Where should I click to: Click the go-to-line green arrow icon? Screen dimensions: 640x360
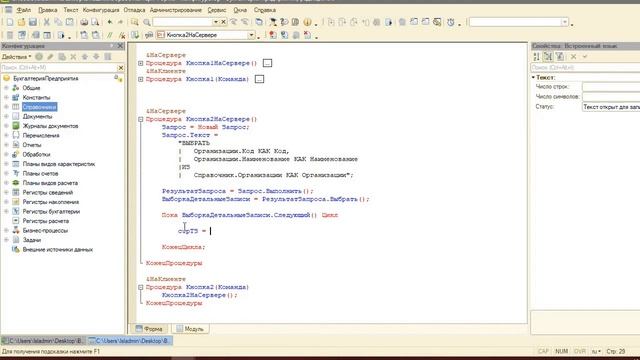135,35
